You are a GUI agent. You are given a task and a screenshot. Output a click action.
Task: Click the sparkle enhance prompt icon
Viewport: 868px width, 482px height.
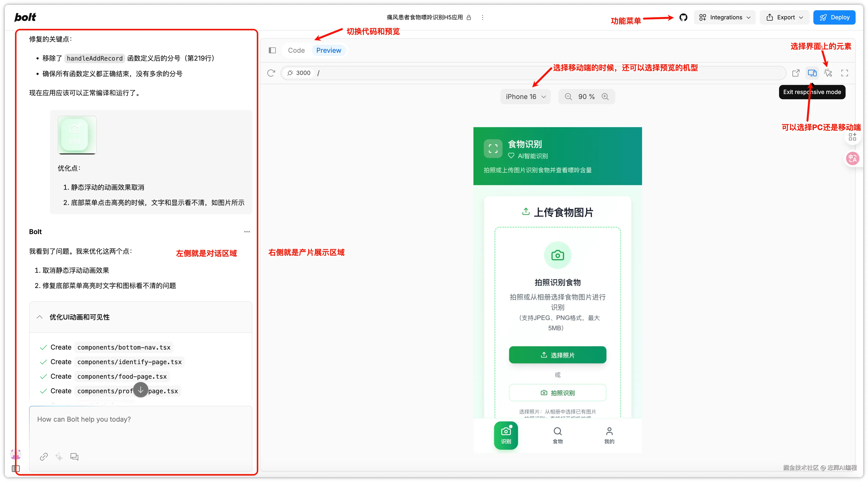[x=59, y=457]
